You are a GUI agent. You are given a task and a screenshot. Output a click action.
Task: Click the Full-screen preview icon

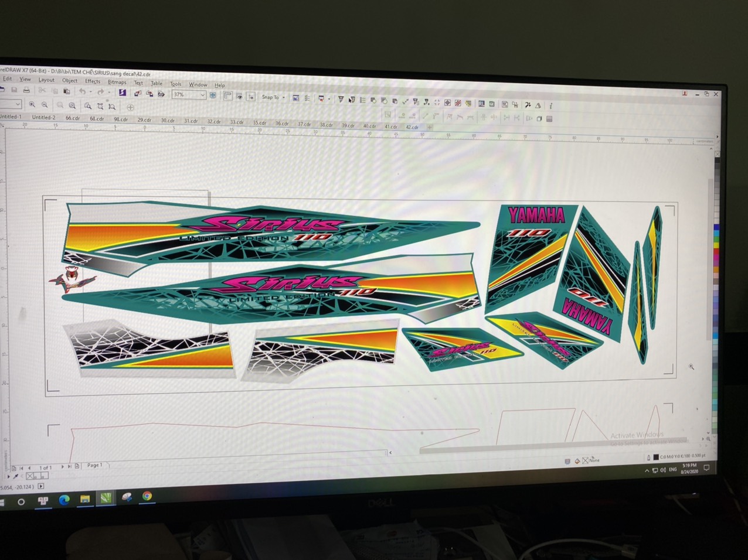[213, 95]
